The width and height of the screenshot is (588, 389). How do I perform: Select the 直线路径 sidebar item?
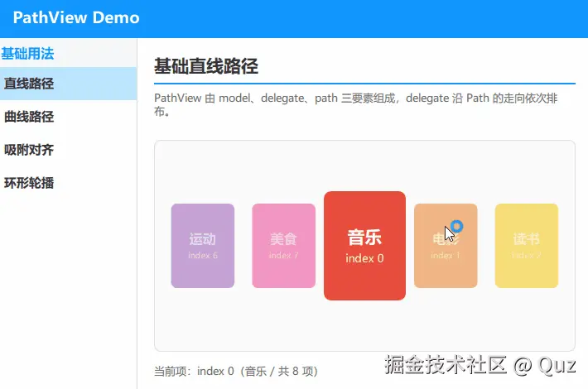pos(68,84)
